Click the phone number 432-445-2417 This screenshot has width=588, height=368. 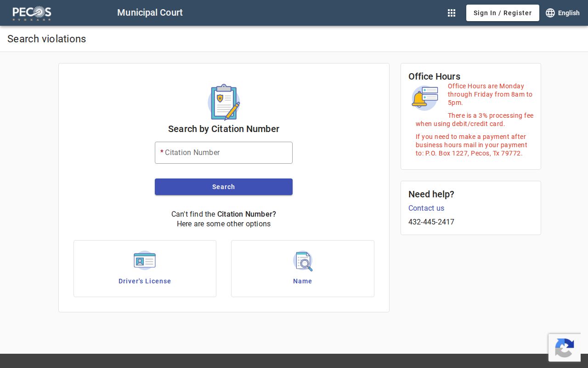pos(431,222)
